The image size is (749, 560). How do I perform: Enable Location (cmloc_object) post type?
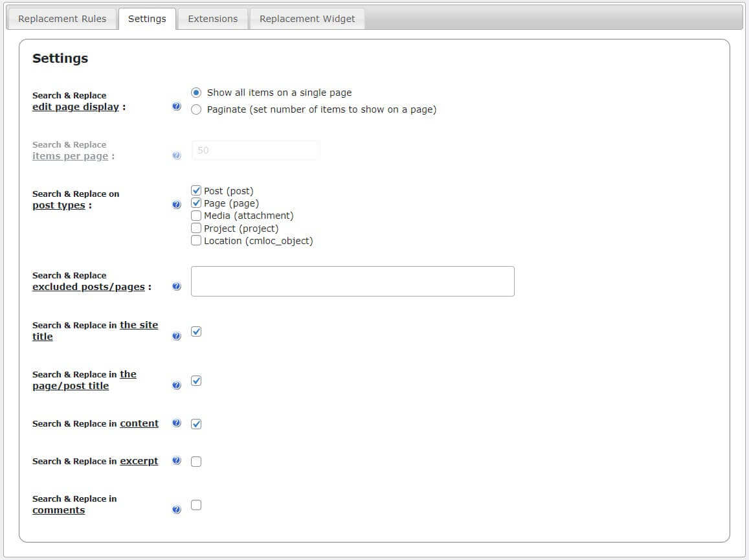[x=196, y=240]
